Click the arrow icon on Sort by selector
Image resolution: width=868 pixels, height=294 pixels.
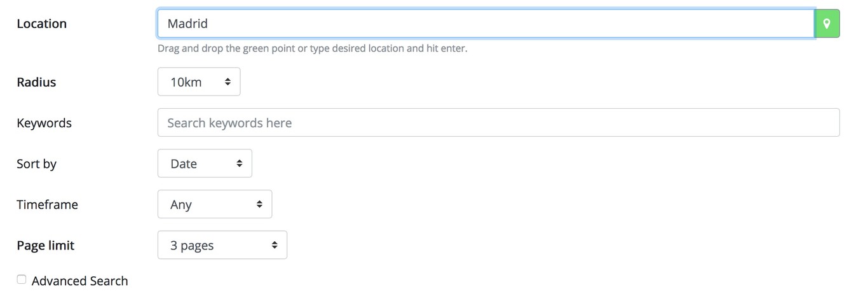click(240, 164)
